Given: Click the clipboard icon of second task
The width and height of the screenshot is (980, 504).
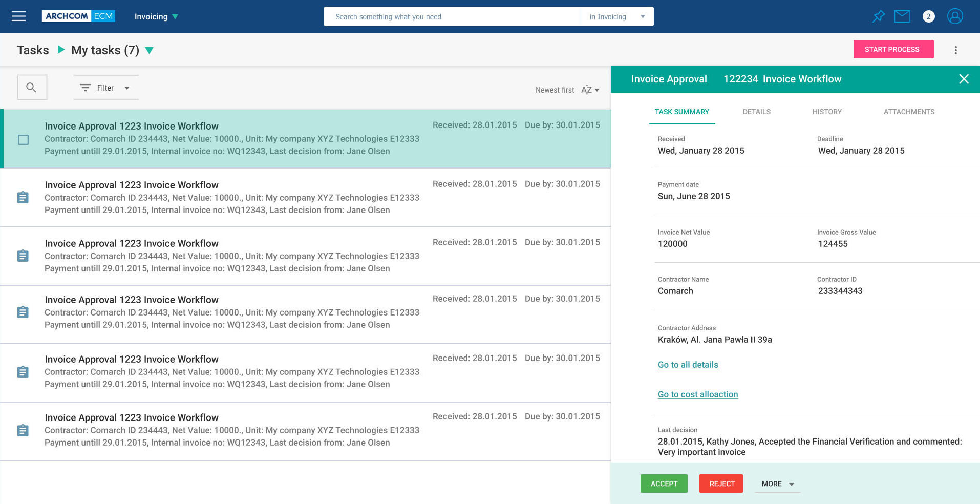Looking at the screenshot, I should (x=23, y=197).
